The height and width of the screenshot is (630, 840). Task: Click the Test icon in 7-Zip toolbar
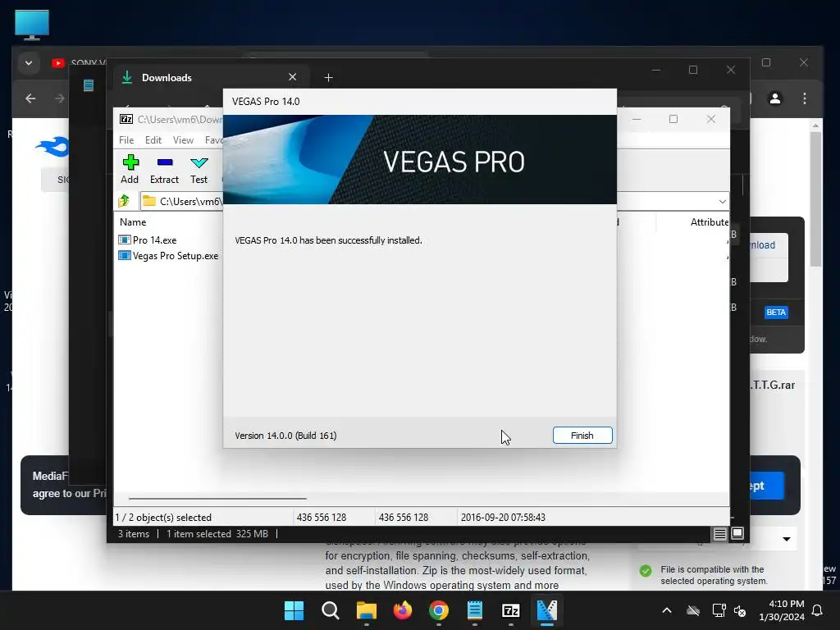tap(199, 169)
